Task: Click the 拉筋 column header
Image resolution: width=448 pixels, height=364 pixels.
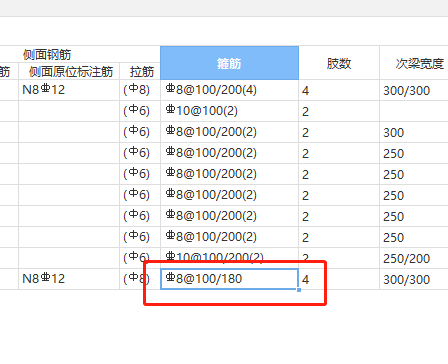Action: [140, 71]
